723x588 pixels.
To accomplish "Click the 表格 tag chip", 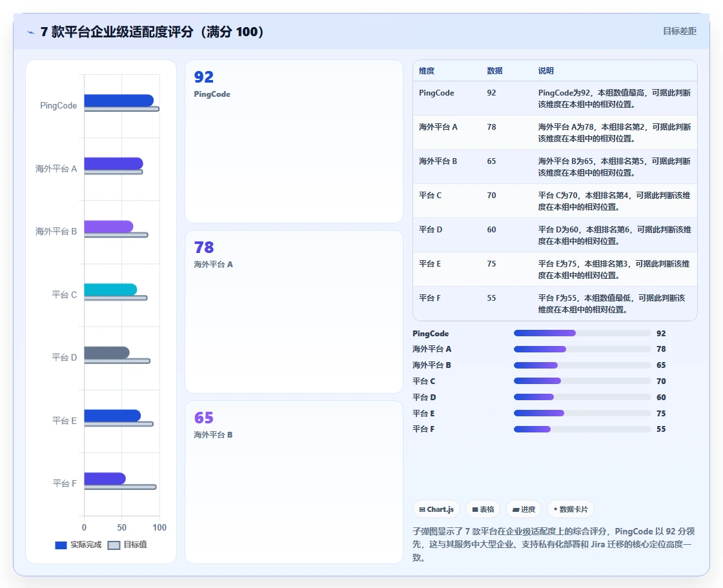I will pos(483,509).
